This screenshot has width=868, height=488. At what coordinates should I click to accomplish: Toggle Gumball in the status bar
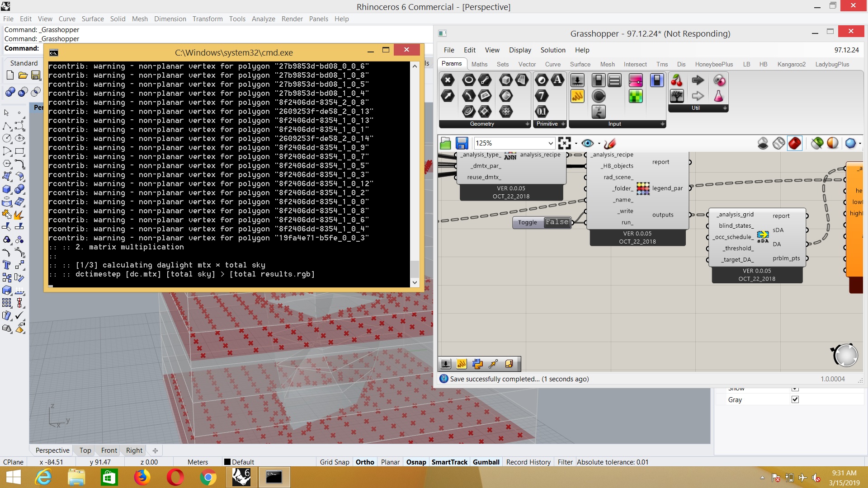(486, 462)
